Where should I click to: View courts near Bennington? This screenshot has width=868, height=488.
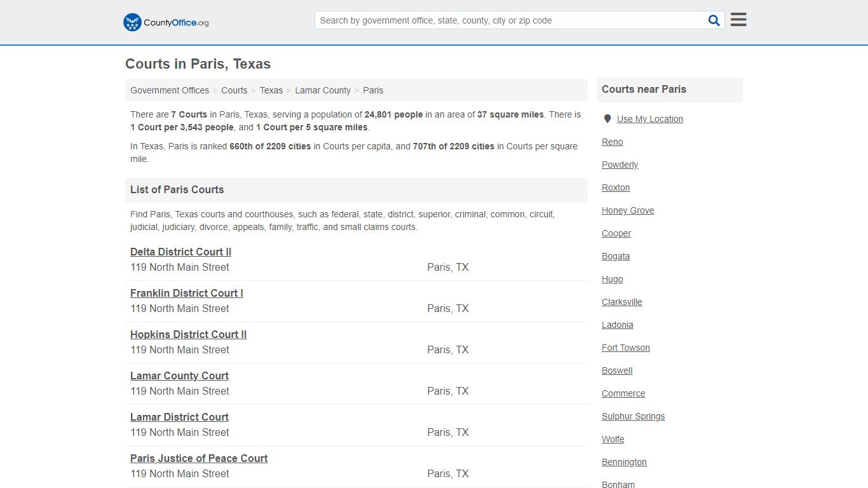pos(624,462)
